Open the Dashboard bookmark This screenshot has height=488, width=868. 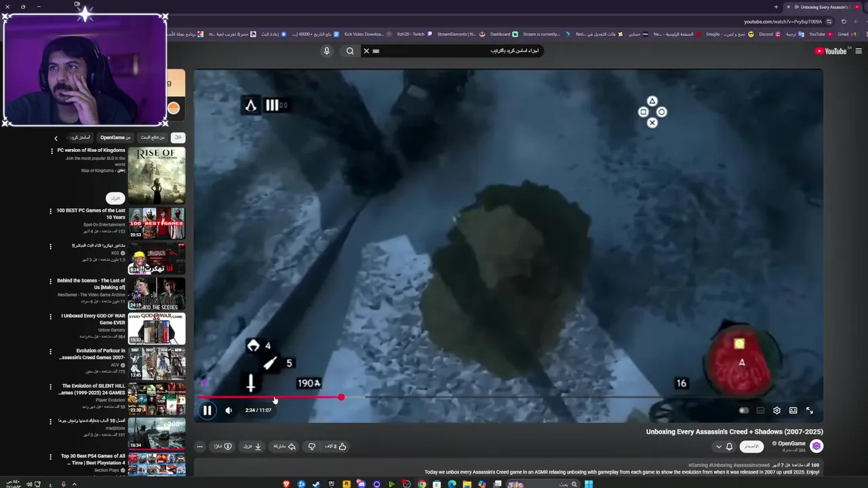pyautogui.click(x=504, y=34)
